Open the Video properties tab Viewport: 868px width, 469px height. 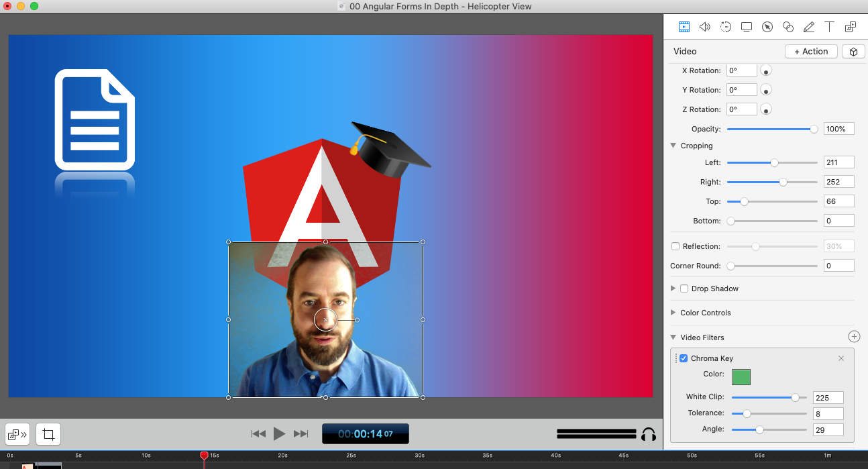coord(684,27)
